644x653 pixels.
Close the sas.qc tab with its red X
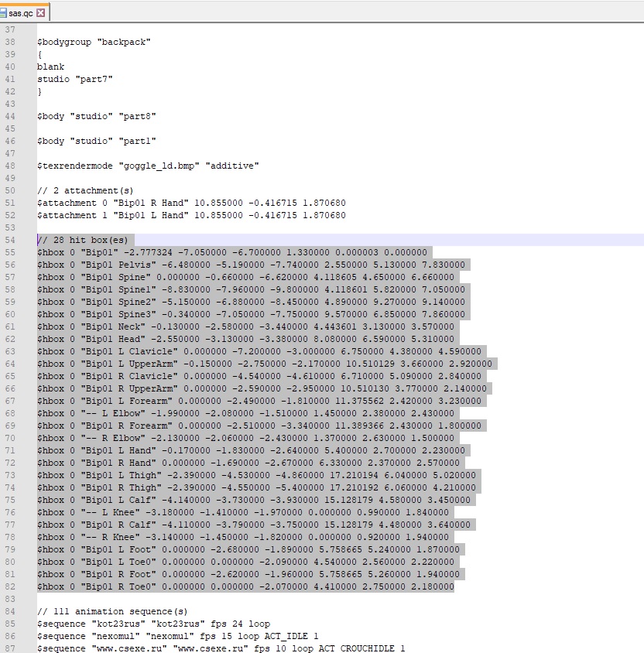pyautogui.click(x=40, y=13)
